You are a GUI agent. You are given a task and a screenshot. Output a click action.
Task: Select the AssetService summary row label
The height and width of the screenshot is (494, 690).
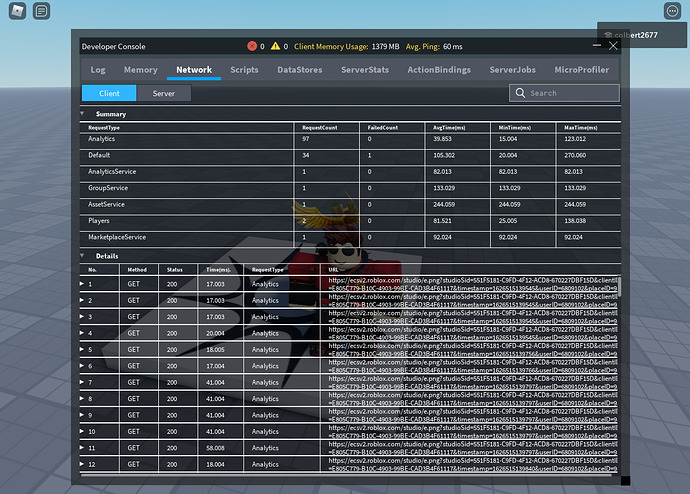point(106,204)
